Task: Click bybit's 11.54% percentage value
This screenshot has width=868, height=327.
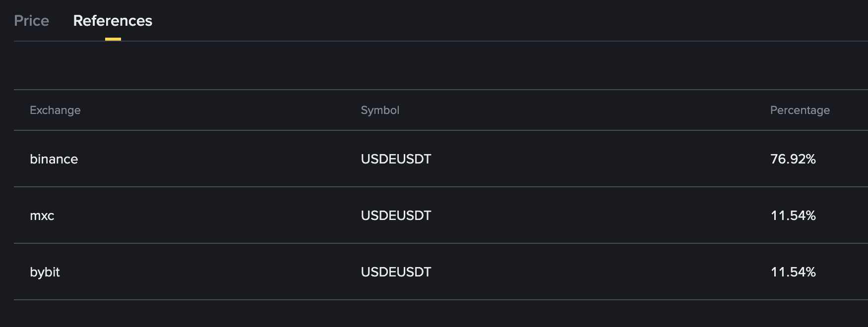Action: [793, 272]
